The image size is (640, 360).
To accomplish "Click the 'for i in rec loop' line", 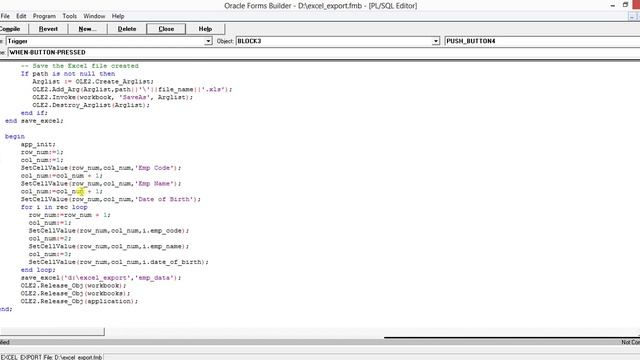I will tap(54, 207).
